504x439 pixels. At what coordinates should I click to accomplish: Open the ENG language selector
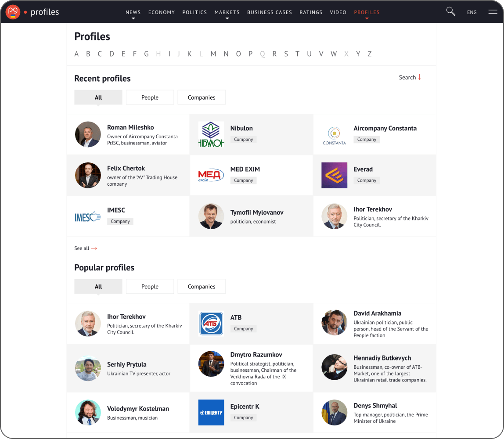tap(472, 12)
